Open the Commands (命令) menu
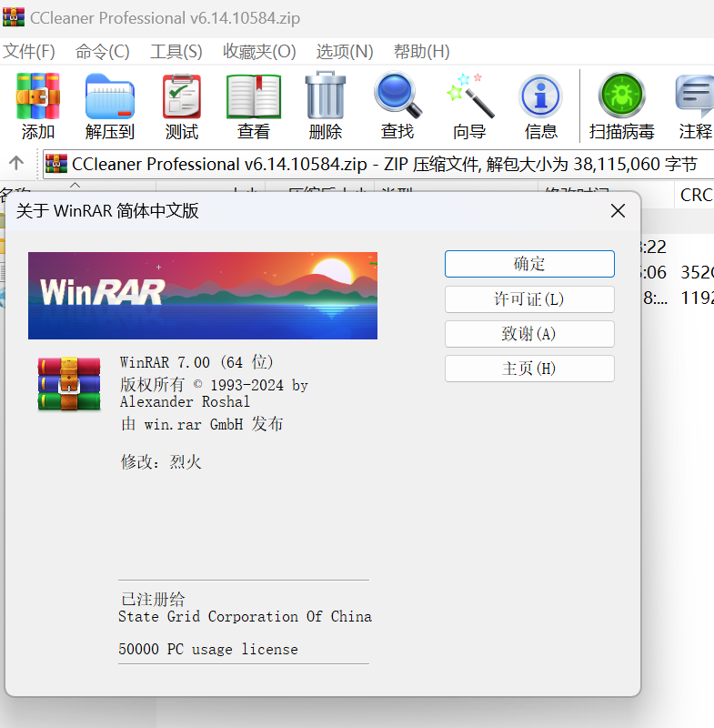The height and width of the screenshot is (728, 714). click(x=103, y=51)
